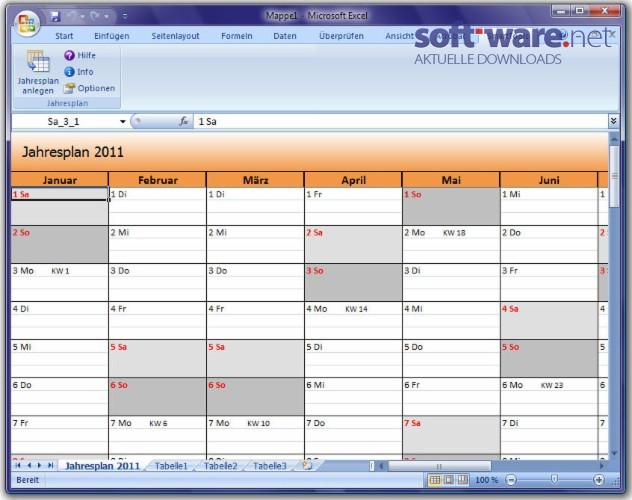This screenshot has height=500, width=632.
Task: Click the Jahresplan 2011 title cell
Action: [73, 152]
